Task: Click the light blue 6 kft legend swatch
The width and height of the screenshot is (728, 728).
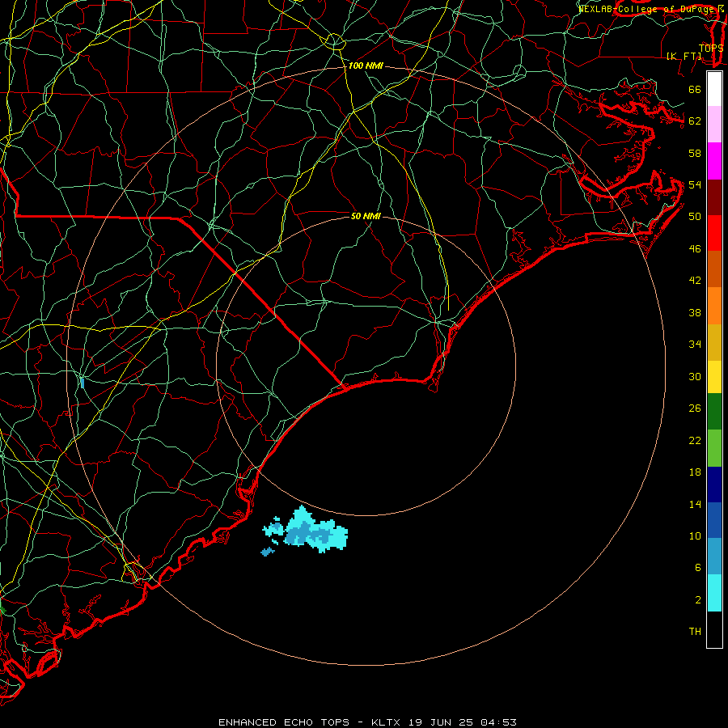Action: click(714, 557)
